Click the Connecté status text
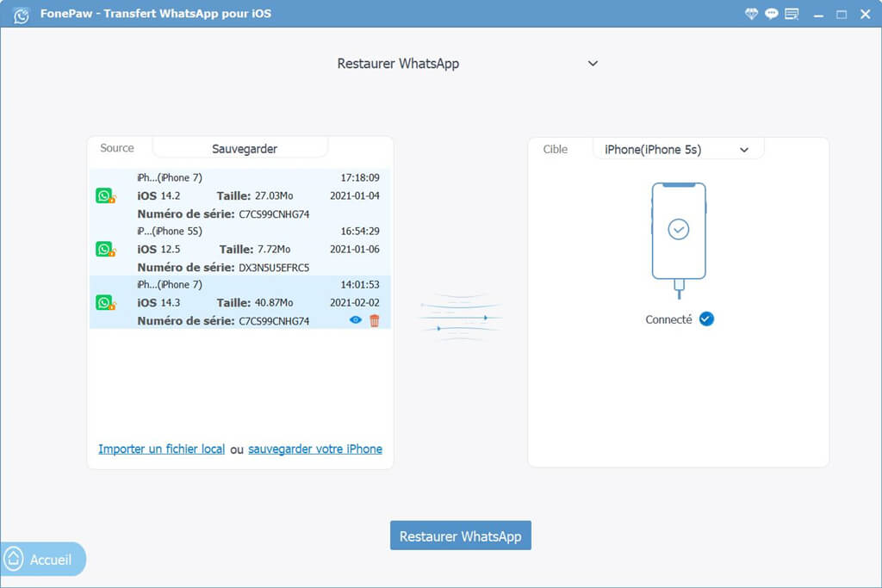The image size is (882, 588). click(x=668, y=319)
